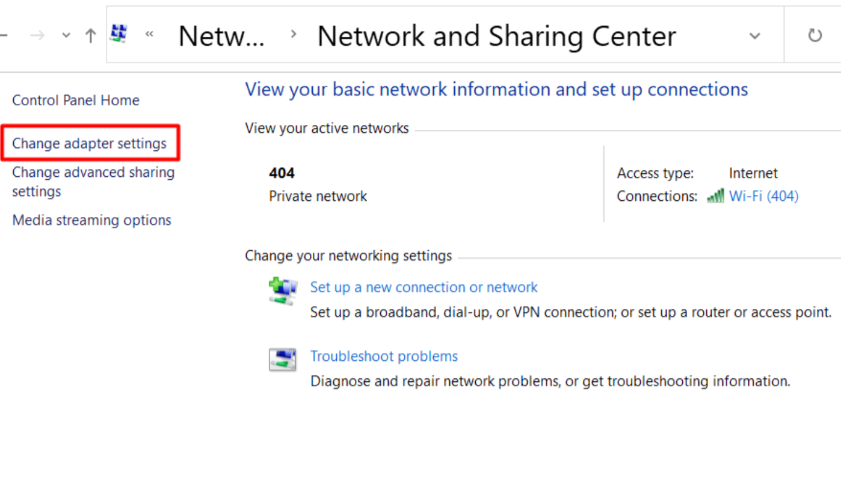Click the Troubleshoot problems icon

(282, 360)
